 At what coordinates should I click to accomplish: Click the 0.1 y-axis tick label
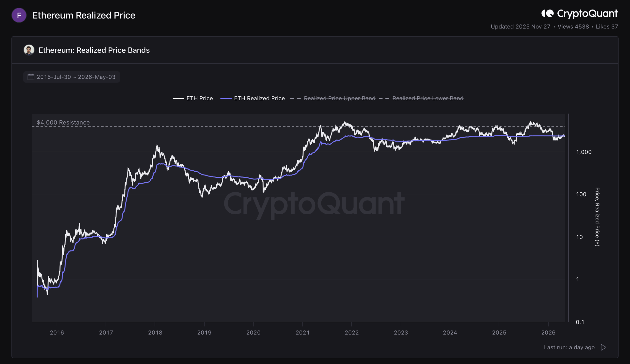click(x=580, y=322)
